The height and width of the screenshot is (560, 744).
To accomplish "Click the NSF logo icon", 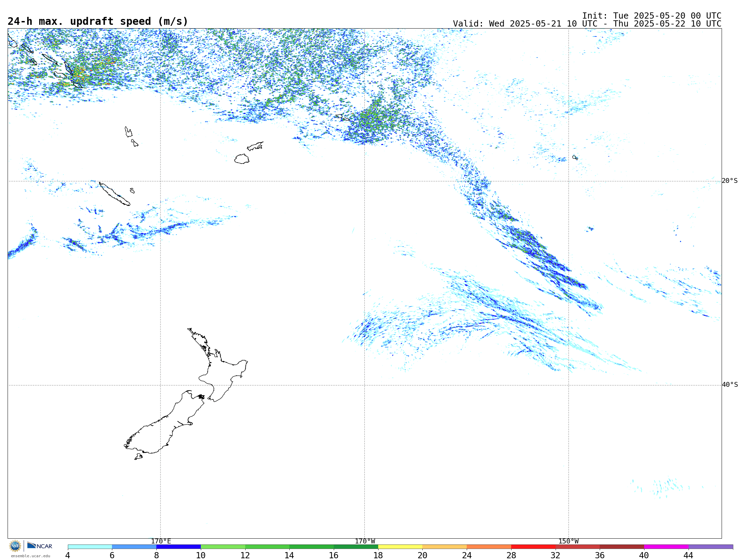I will 15,546.
